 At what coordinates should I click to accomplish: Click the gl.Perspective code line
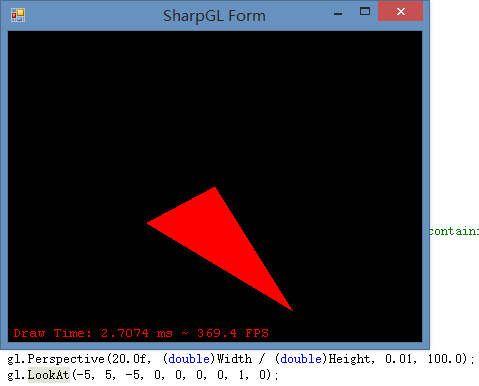(240, 359)
